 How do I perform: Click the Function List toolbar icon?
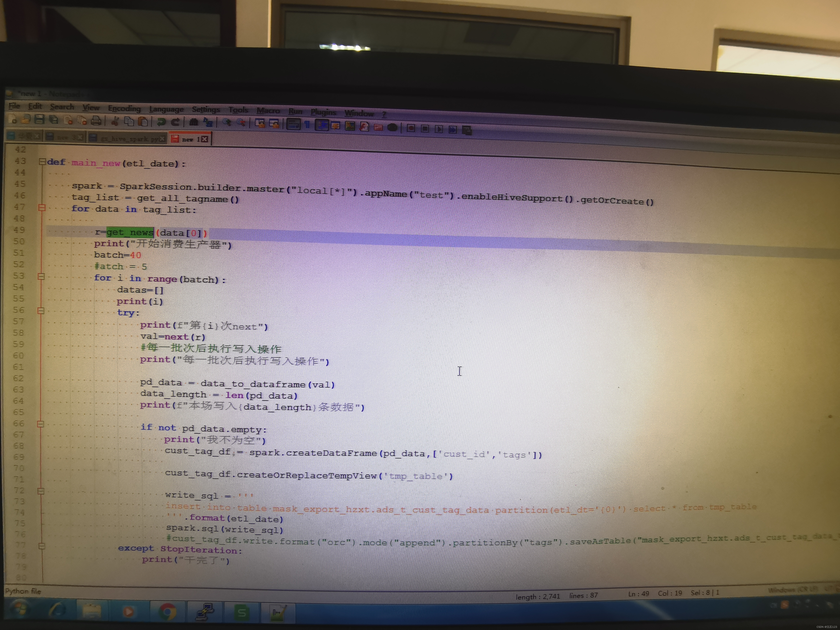(x=364, y=127)
